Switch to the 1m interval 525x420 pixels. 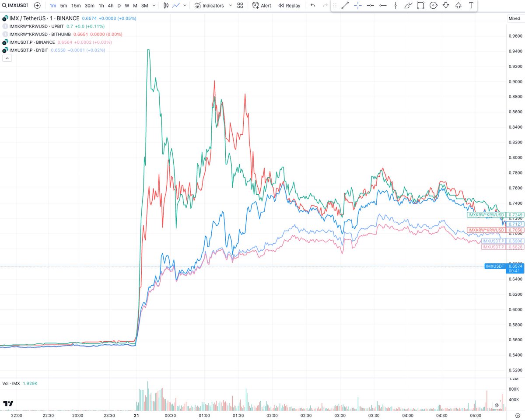point(52,6)
